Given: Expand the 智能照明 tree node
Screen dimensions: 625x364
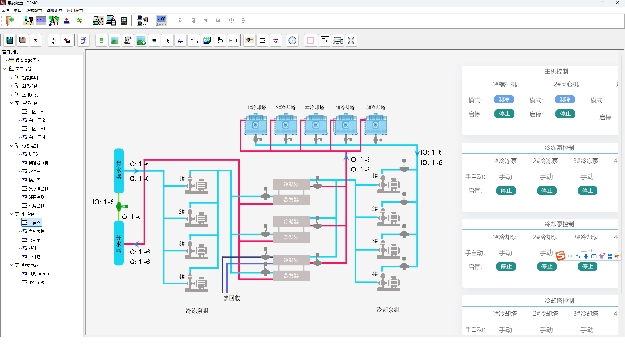Looking at the screenshot, I should point(11,78).
